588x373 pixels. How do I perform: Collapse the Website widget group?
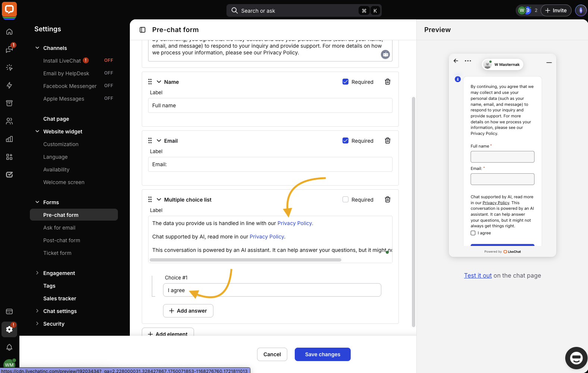[x=37, y=131]
